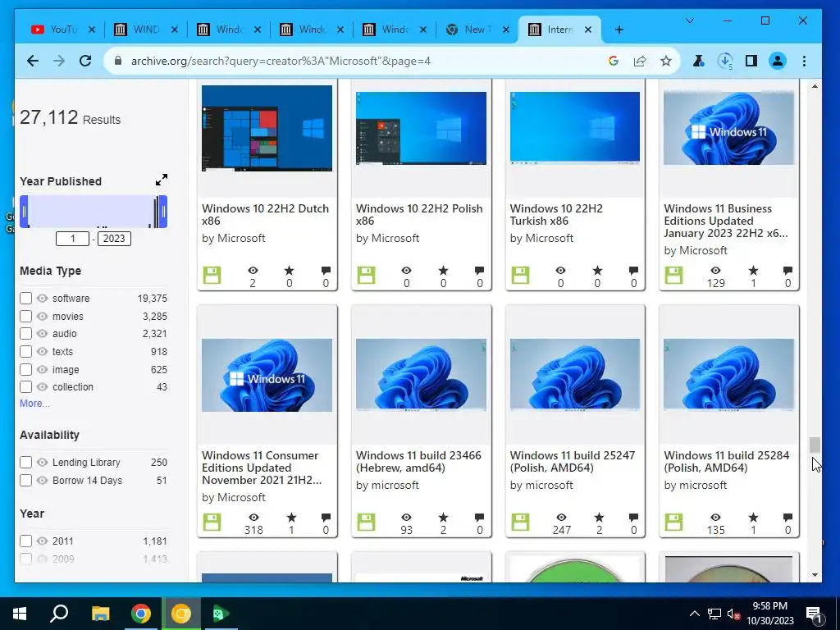
Task: Click the address bar URL
Action: (281, 61)
